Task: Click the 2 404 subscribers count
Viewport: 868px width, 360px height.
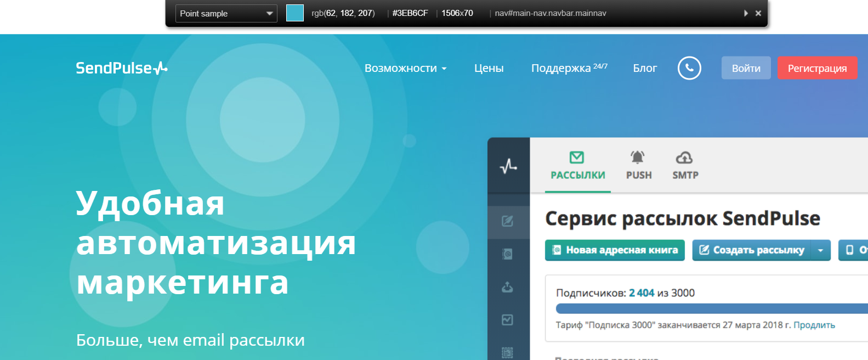Action: pos(642,293)
